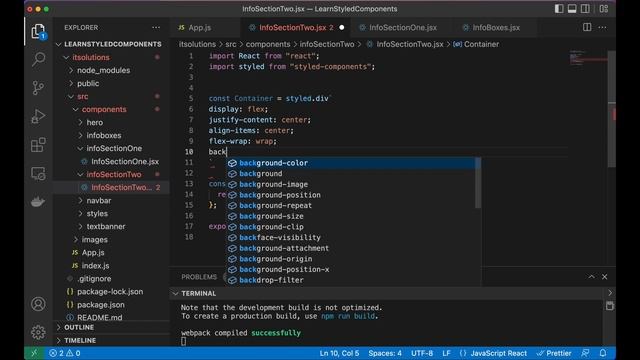Click the remote window status bar icon
This screenshot has width=640, height=360.
pyautogui.click(x=34, y=353)
